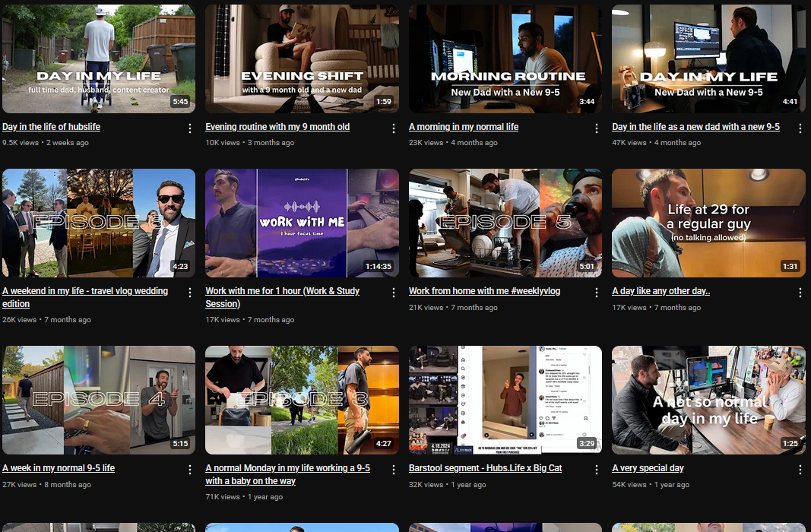This screenshot has width=811, height=532.
Task: Open three-dot menu for 'A weekend in my life' video
Action: point(190,293)
